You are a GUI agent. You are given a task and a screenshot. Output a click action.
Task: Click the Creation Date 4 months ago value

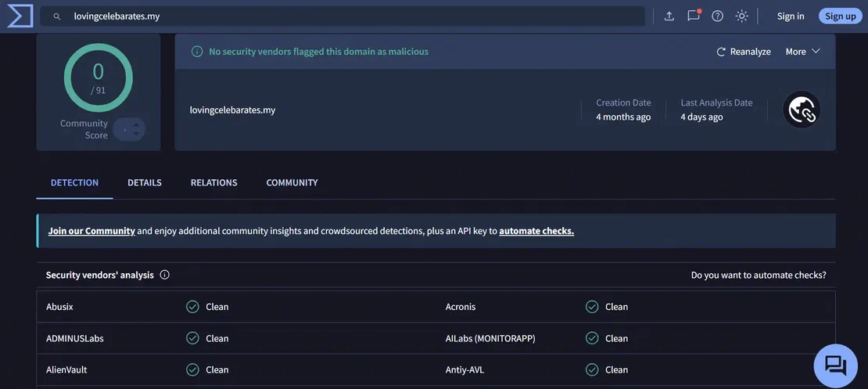[x=623, y=117]
